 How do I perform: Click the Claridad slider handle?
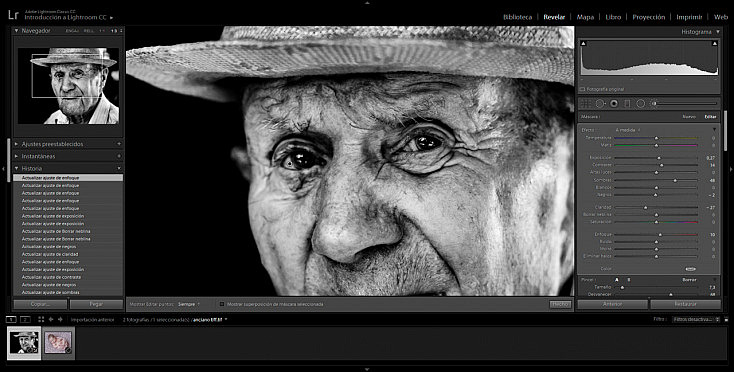pos(646,207)
